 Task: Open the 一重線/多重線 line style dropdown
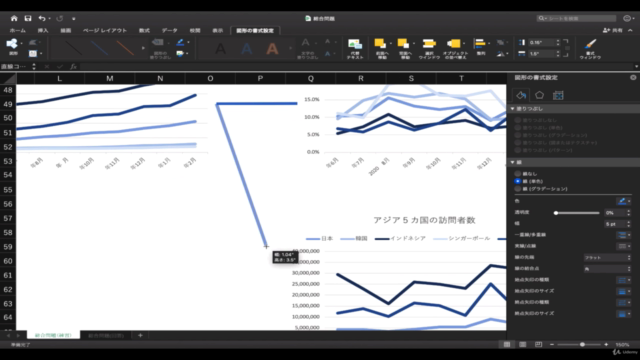point(623,235)
